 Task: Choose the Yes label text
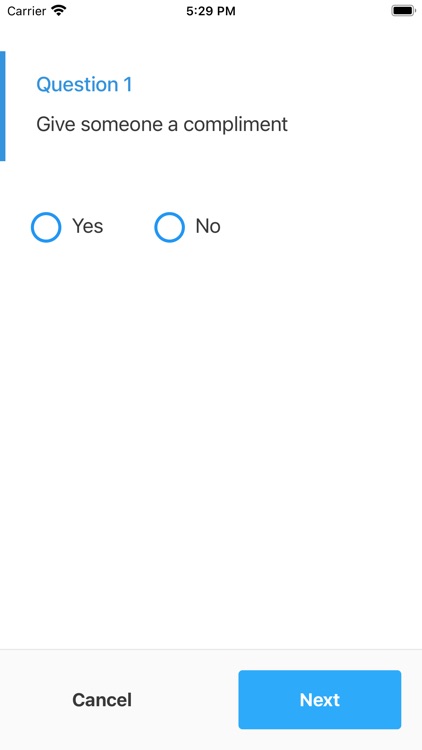coord(88,226)
